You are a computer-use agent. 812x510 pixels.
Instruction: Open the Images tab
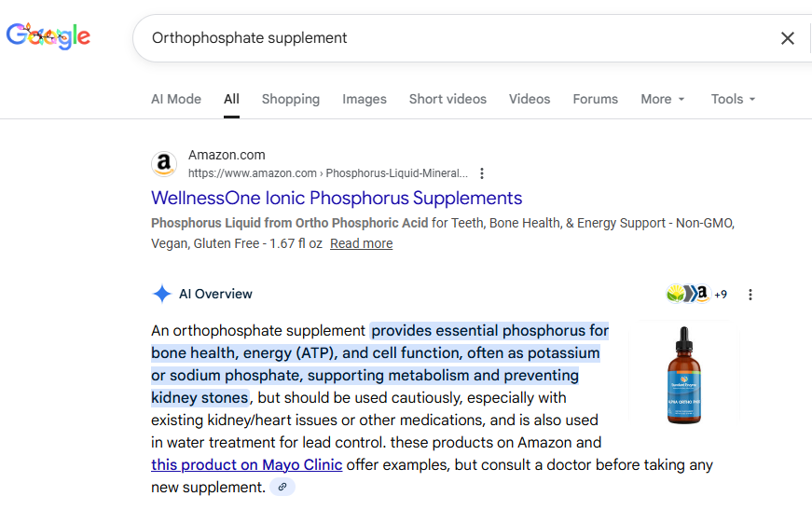[x=365, y=99]
